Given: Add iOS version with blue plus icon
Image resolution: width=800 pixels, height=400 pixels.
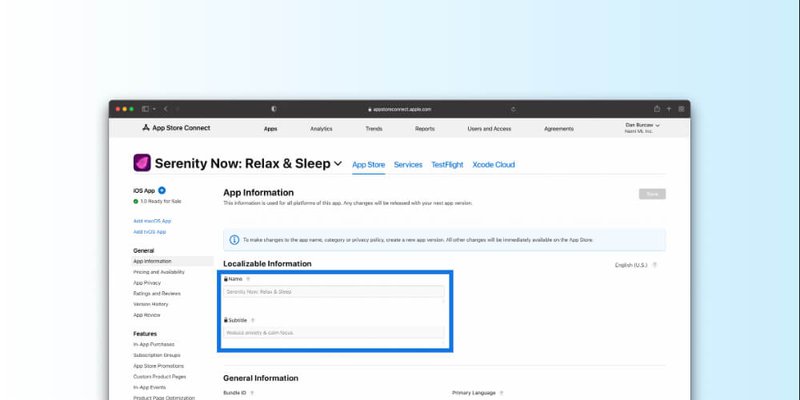Looking at the screenshot, I should coord(162,190).
